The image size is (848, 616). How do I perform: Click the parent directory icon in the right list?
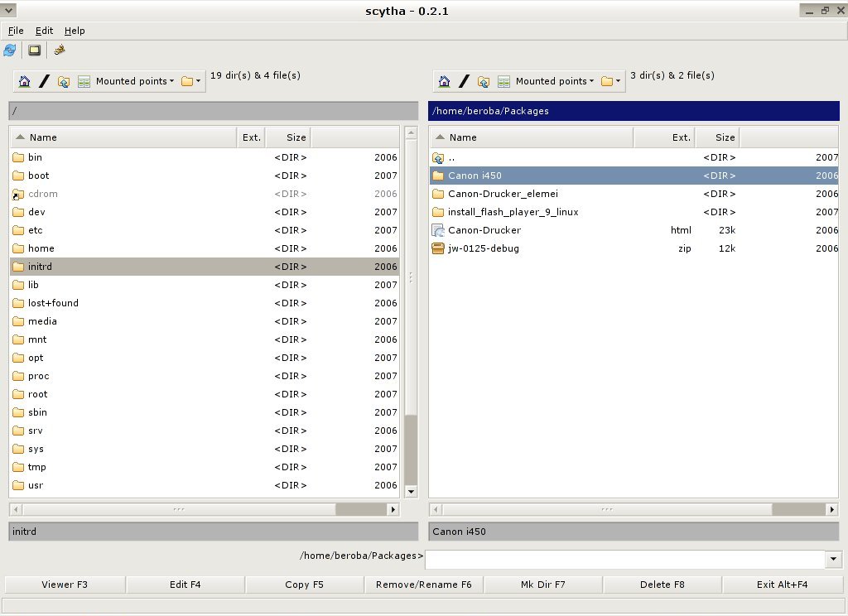[x=438, y=158]
